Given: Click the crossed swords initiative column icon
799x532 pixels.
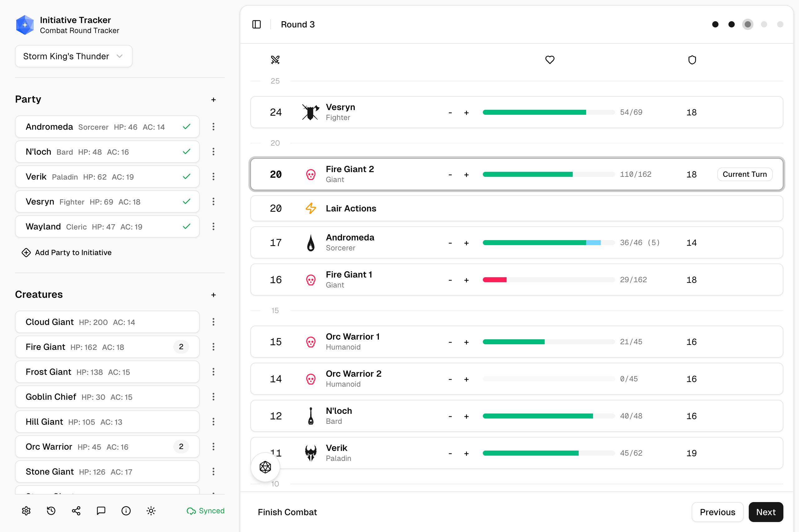Looking at the screenshot, I should (275, 59).
